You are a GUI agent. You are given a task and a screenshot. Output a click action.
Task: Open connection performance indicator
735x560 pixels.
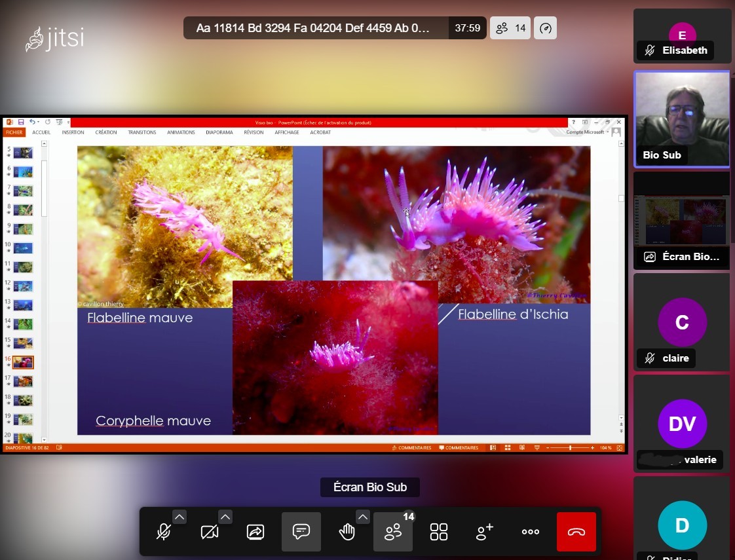[x=546, y=28]
